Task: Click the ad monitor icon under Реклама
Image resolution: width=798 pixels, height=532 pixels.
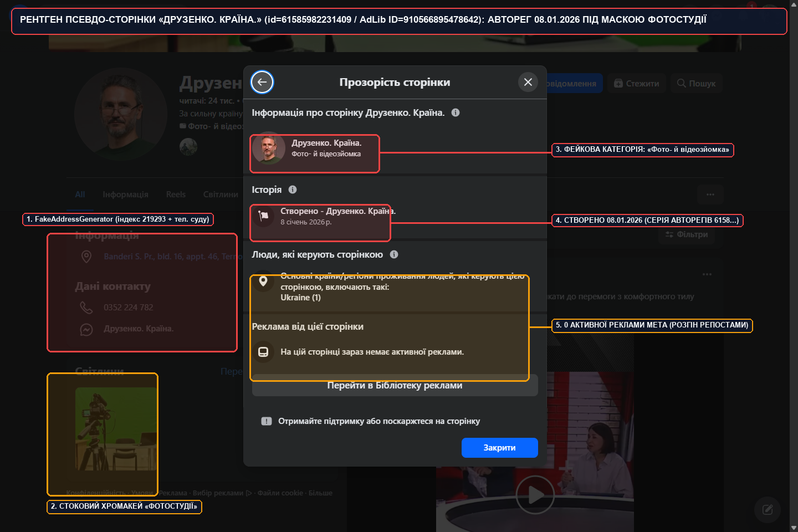Action: (263, 352)
